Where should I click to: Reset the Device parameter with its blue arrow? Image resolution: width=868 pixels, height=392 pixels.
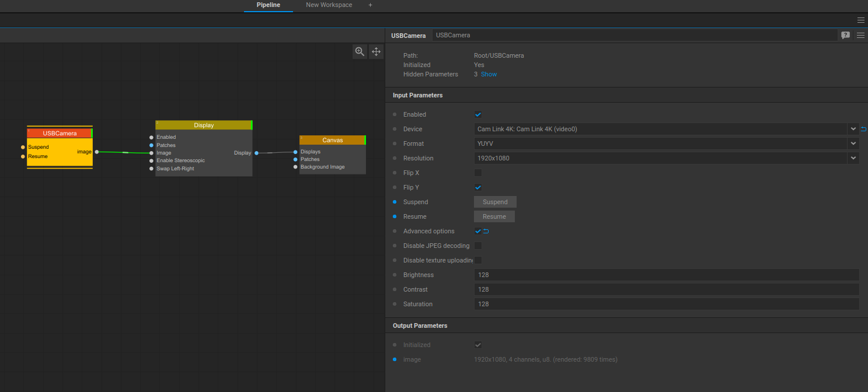coord(863,129)
